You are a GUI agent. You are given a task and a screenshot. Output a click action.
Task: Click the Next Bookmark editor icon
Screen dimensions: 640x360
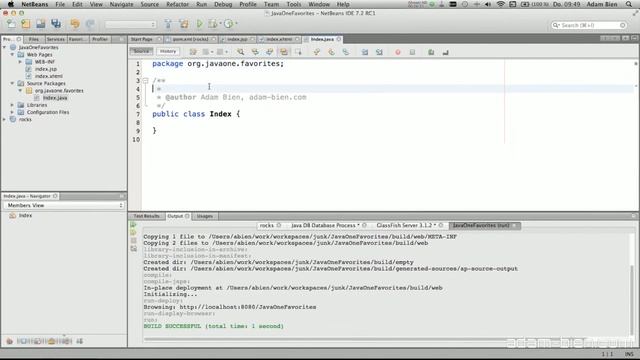point(331,52)
